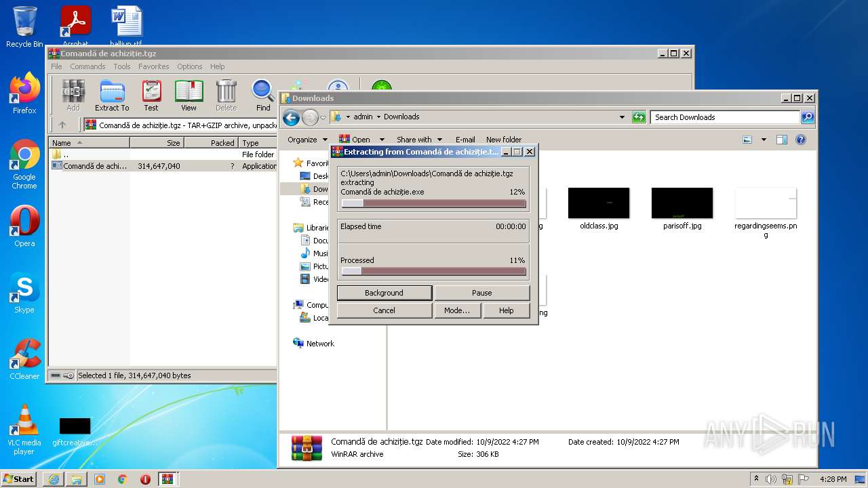Click the Background button in extraction dialog

click(384, 293)
